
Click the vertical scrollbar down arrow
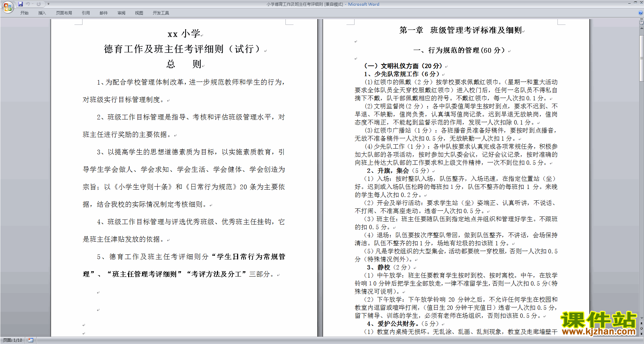641,318
